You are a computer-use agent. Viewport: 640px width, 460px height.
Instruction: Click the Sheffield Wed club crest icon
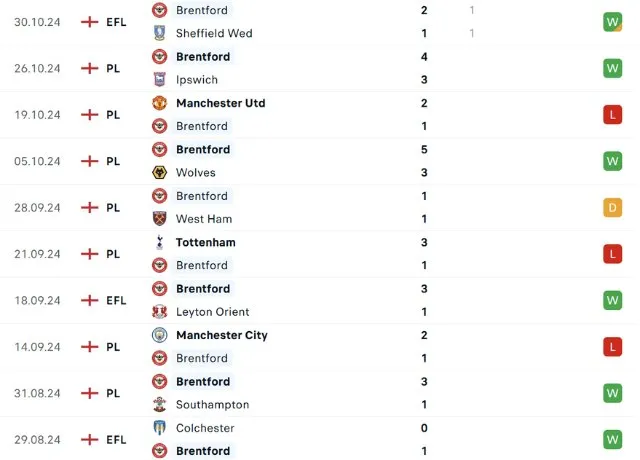[x=159, y=33]
